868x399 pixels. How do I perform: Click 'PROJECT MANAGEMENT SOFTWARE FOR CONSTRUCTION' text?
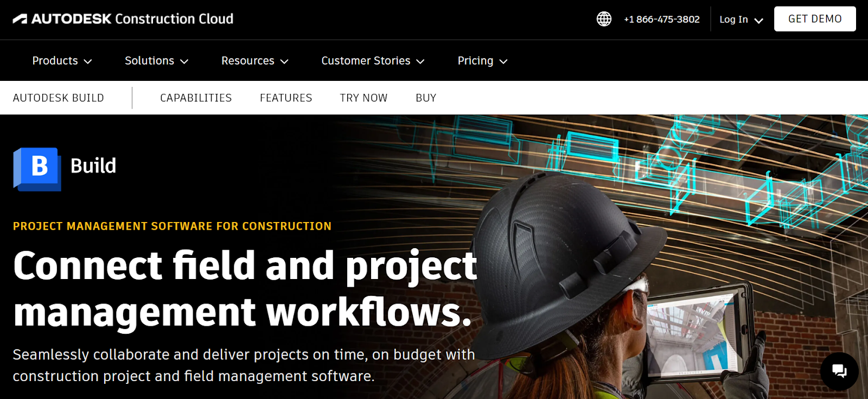coord(172,226)
